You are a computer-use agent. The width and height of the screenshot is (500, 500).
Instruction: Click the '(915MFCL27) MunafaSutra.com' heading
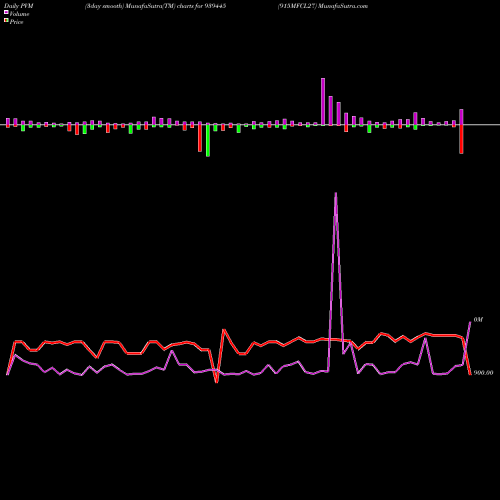coord(323,6)
